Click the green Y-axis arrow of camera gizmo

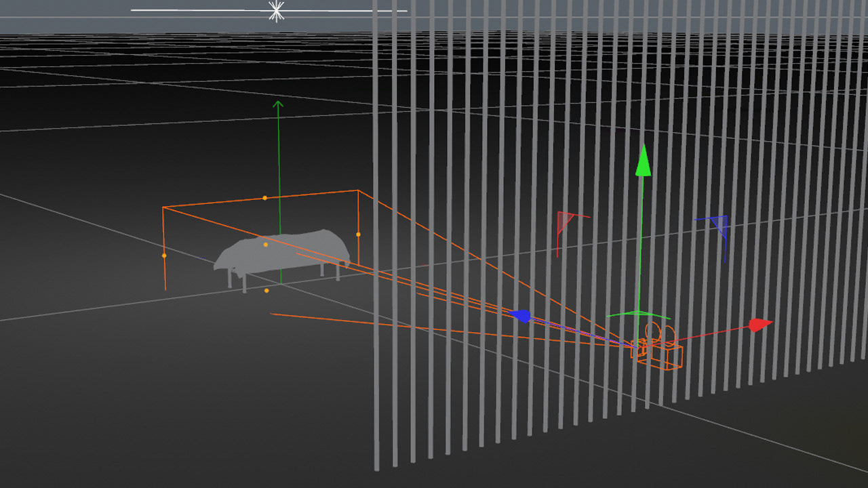click(x=643, y=160)
